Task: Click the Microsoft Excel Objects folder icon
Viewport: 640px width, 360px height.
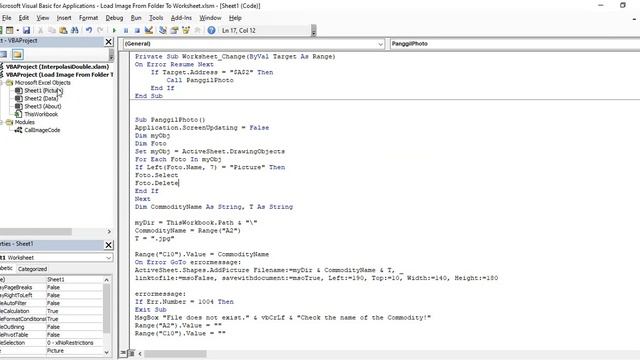Action: point(10,82)
